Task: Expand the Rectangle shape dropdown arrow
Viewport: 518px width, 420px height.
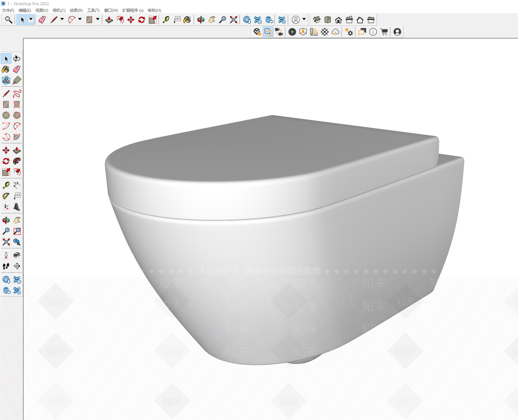Action: (x=97, y=19)
